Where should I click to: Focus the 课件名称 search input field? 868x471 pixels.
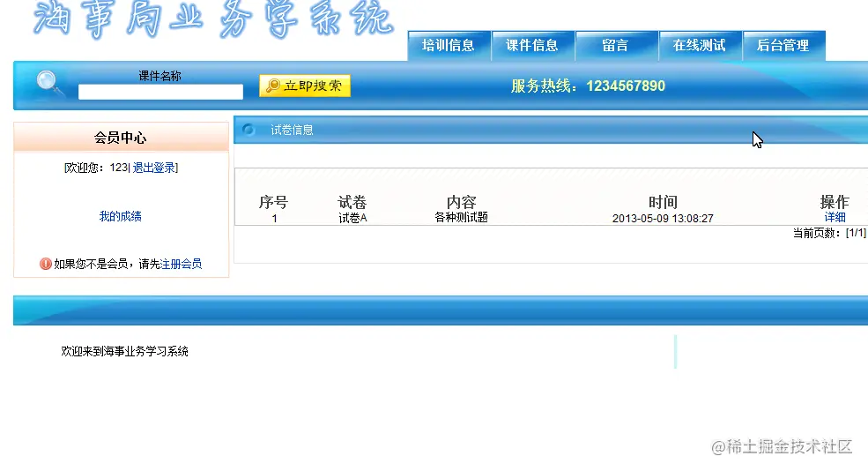point(160,92)
